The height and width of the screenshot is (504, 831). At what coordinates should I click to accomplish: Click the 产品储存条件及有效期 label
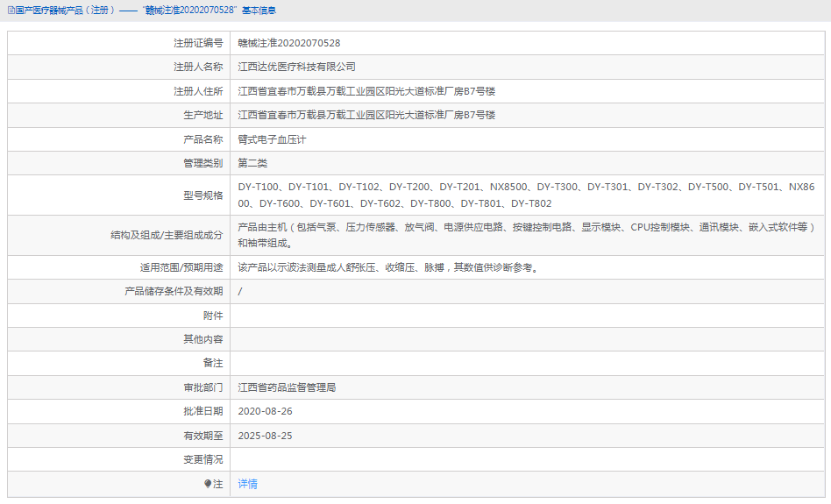point(174,292)
